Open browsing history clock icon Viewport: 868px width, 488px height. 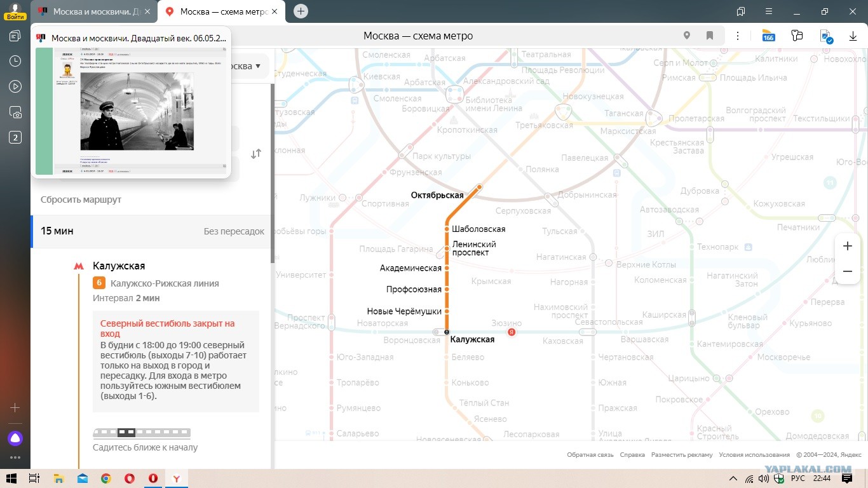(x=15, y=61)
